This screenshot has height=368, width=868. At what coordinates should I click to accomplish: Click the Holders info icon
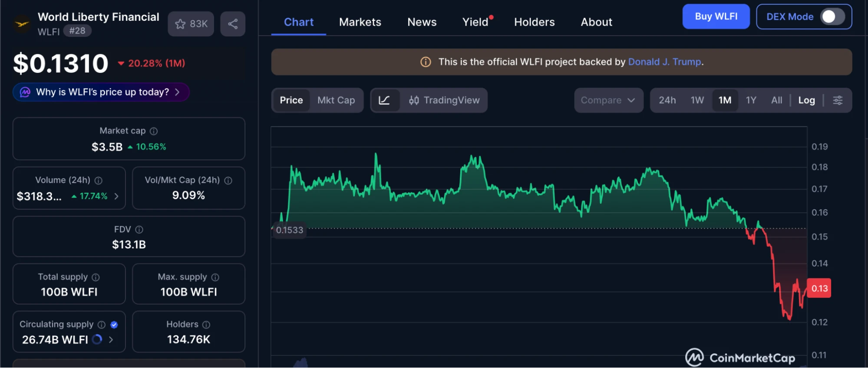tap(206, 325)
